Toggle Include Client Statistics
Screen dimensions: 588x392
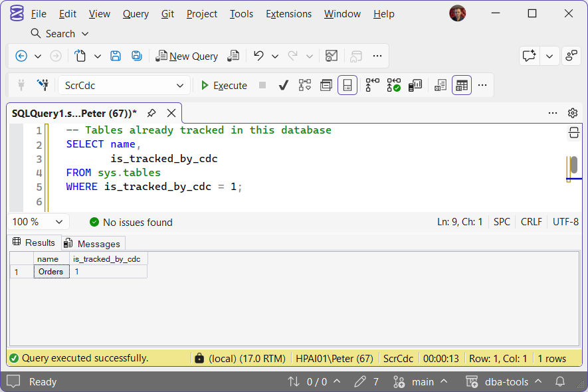[415, 85]
